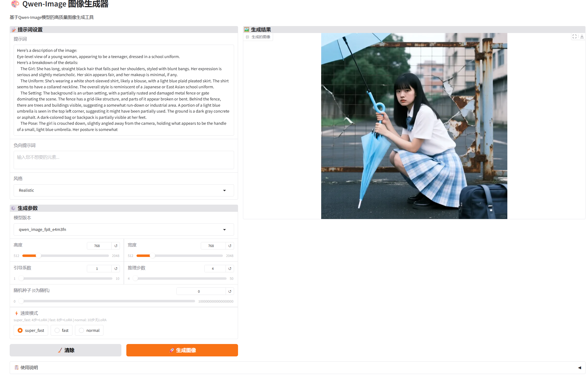This screenshot has height=376, width=588.
Task: Click the 提示词设置 section header
Action: point(124,30)
